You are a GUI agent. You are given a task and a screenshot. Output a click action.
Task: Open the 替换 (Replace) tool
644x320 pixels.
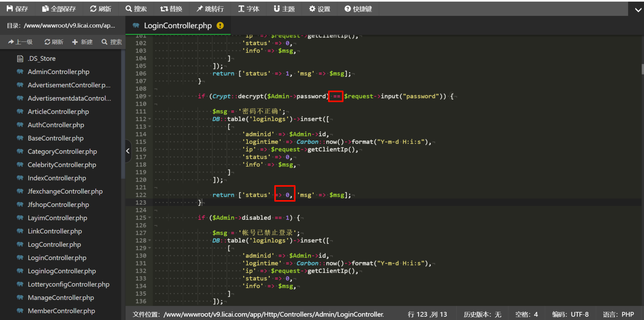[171, 9]
